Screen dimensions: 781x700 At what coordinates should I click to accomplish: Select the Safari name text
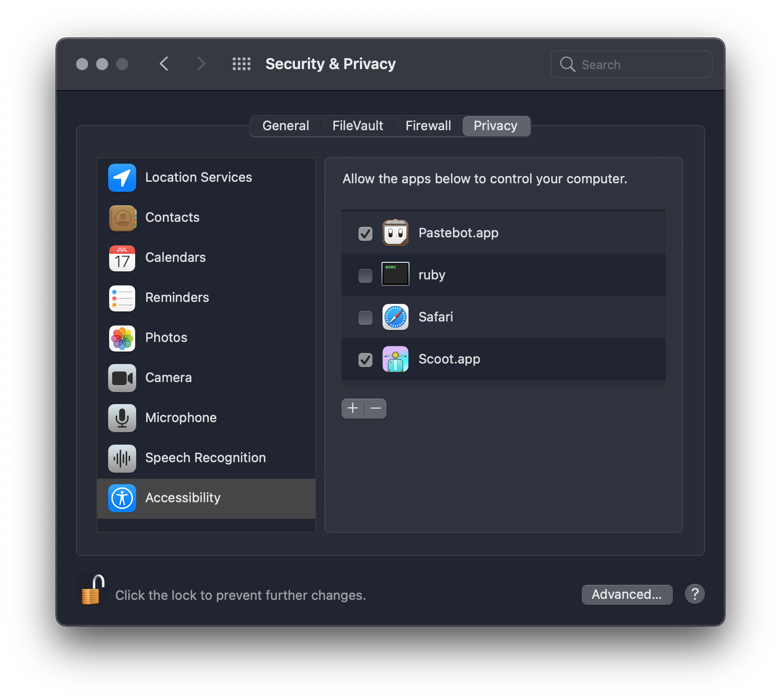(x=436, y=317)
